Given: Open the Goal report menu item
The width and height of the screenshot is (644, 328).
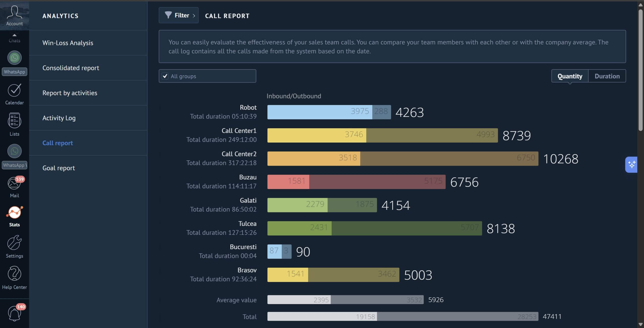Looking at the screenshot, I should [x=59, y=168].
